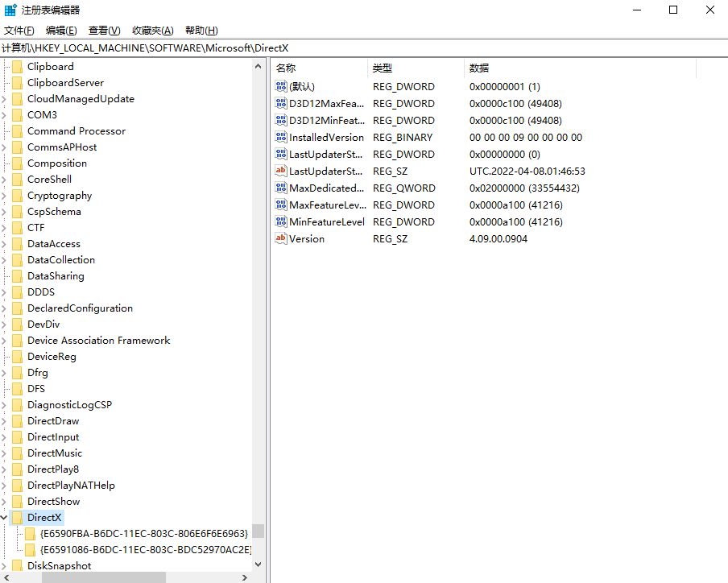Sort values by the 名称 column header
The height and width of the screenshot is (583, 728).
[320, 68]
